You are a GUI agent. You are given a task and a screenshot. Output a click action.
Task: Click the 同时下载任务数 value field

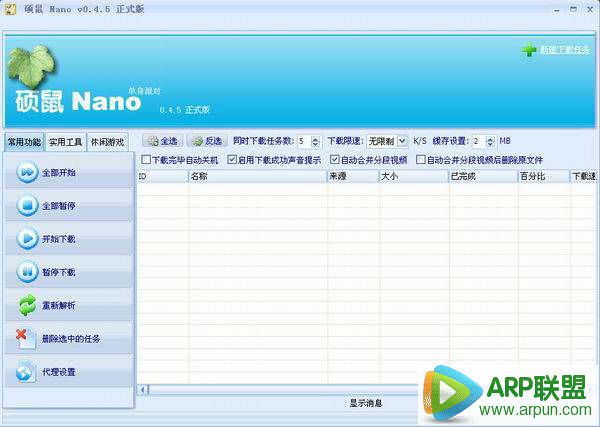click(304, 142)
